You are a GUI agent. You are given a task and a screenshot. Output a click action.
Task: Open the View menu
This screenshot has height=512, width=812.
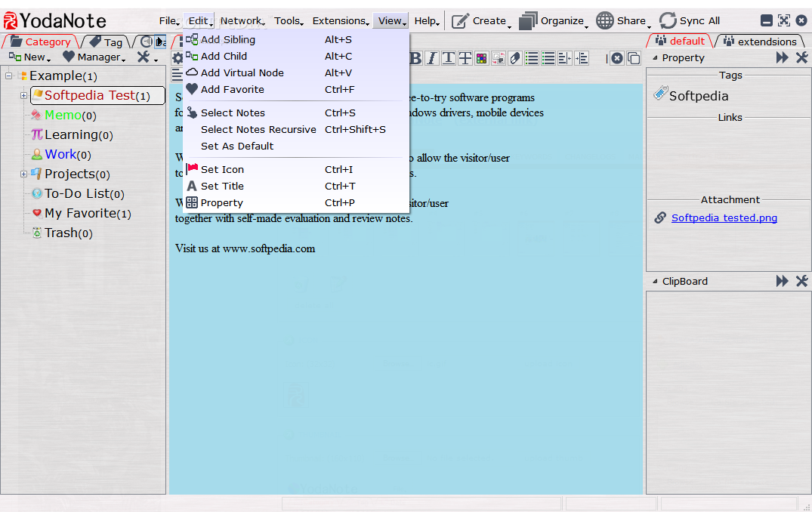point(391,20)
